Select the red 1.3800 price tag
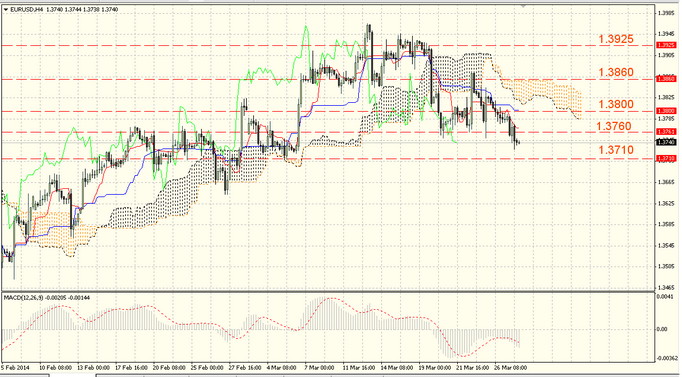This screenshot has width=682, height=377. point(666,111)
